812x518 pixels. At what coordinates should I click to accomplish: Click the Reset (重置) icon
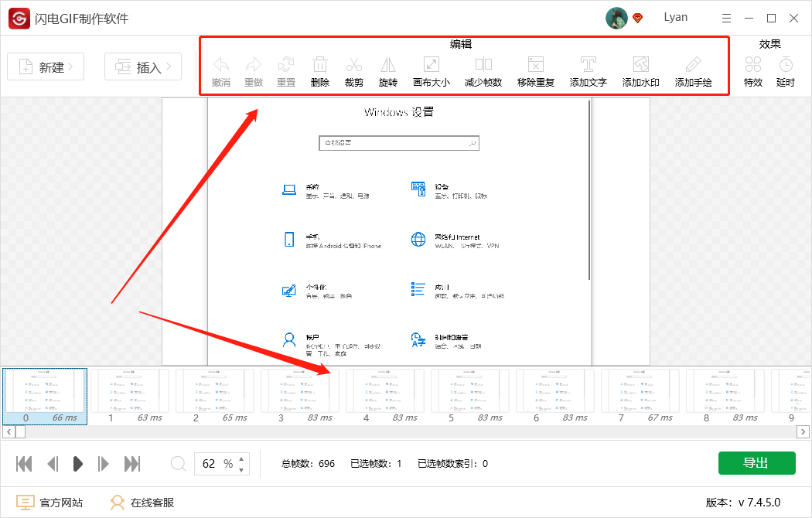pos(286,65)
